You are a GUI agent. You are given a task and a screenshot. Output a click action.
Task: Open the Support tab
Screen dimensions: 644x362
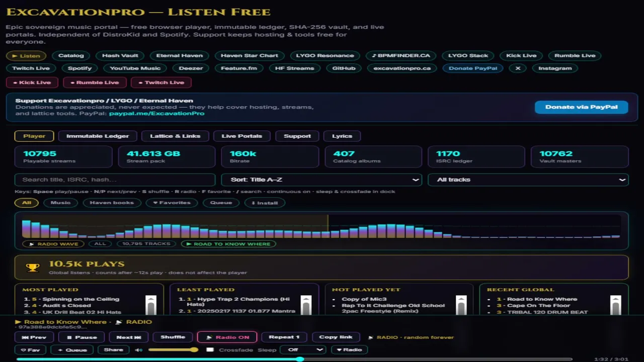297,136
